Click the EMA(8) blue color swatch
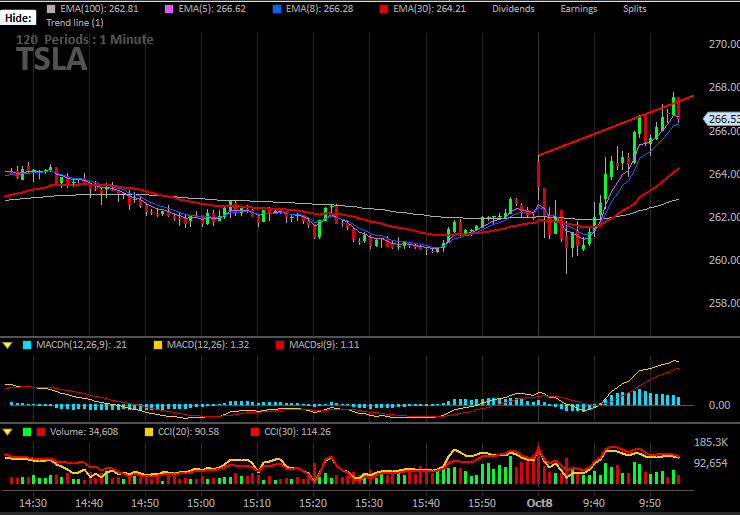The image size is (740, 515). coord(277,9)
